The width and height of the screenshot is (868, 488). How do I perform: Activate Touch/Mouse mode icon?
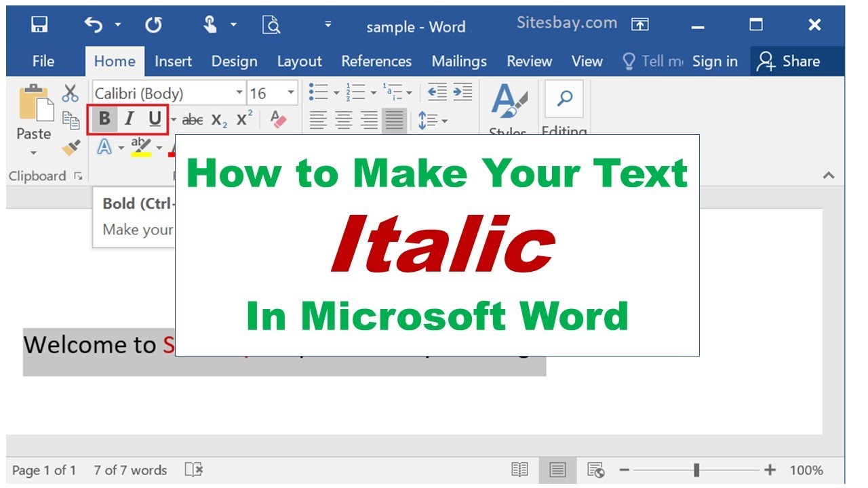coord(211,24)
